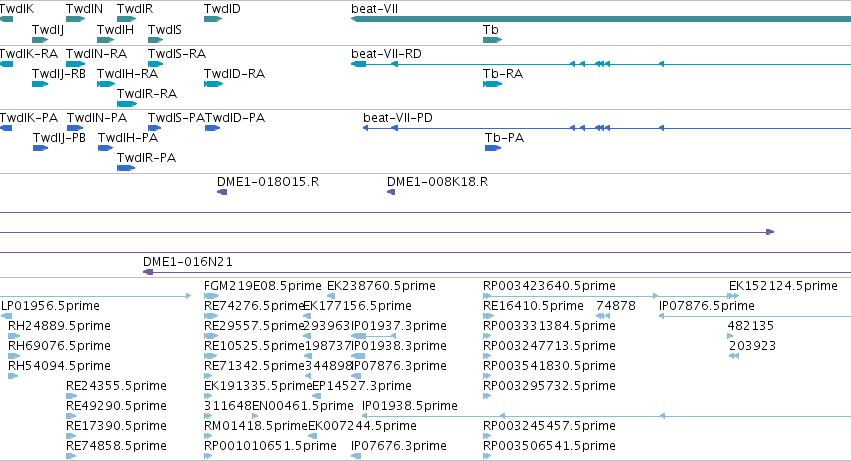The image size is (851, 461).
Task: Click EST EK007244.5prime
Action: tap(363, 426)
